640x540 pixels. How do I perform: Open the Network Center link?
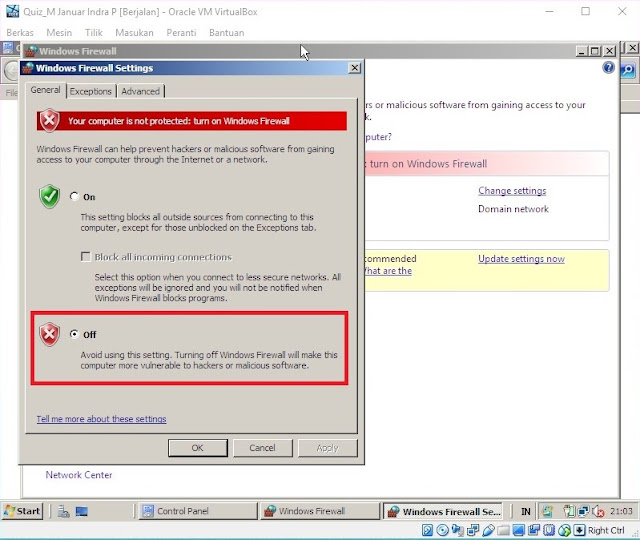click(x=78, y=475)
